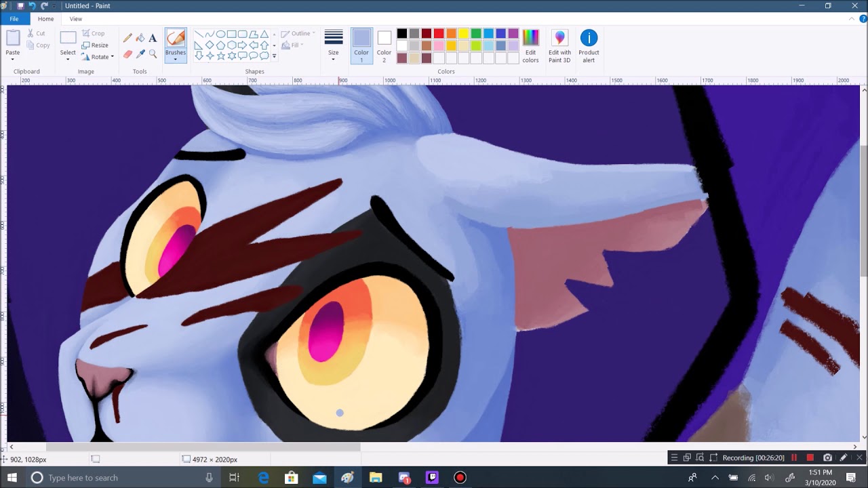
Task: Open Twitch app from taskbar
Action: 432,478
